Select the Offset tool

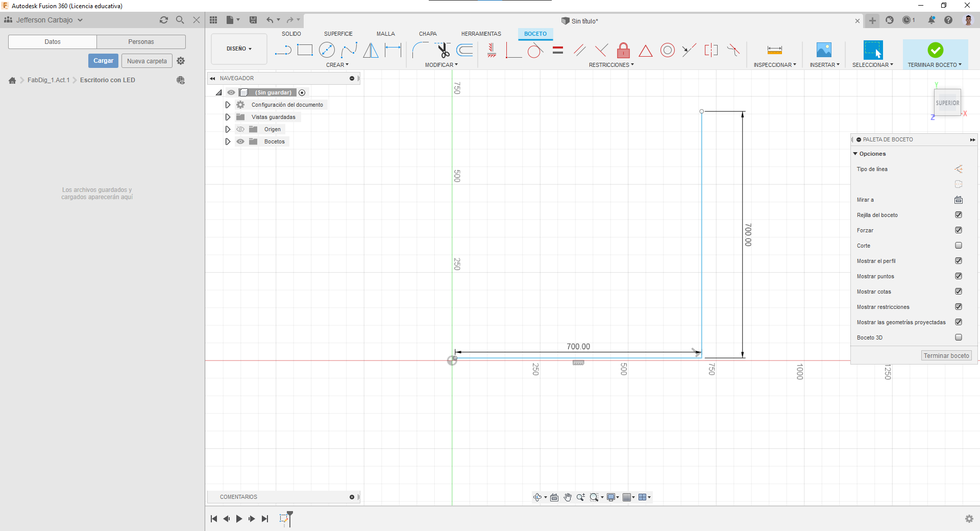[x=464, y=50]
